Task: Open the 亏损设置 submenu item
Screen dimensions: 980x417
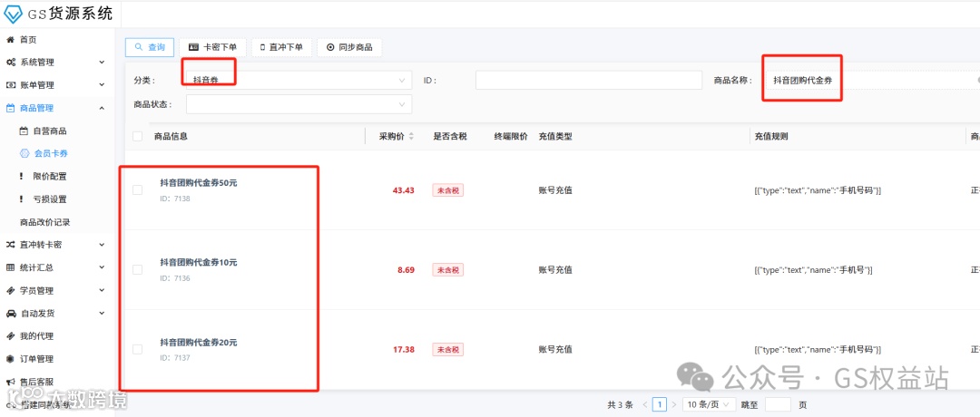Action: click(x=50, y=199)
